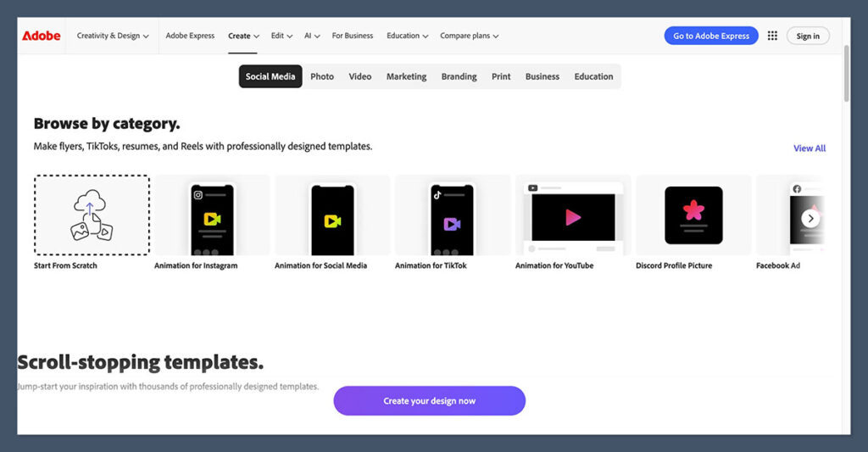Open Animation for TikTok thumbnail

click(x=453, y=215)
